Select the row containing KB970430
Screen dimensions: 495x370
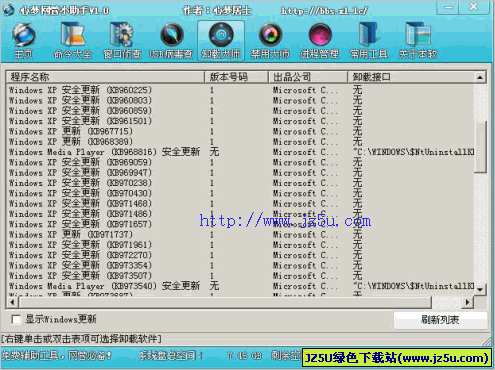(240, 193)
